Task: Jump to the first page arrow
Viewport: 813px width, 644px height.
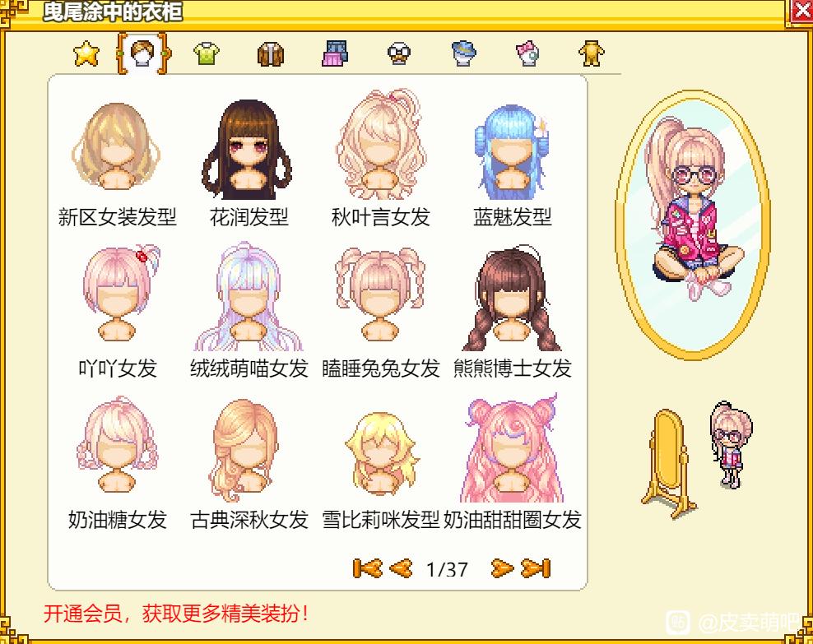Action: (367, 568)
